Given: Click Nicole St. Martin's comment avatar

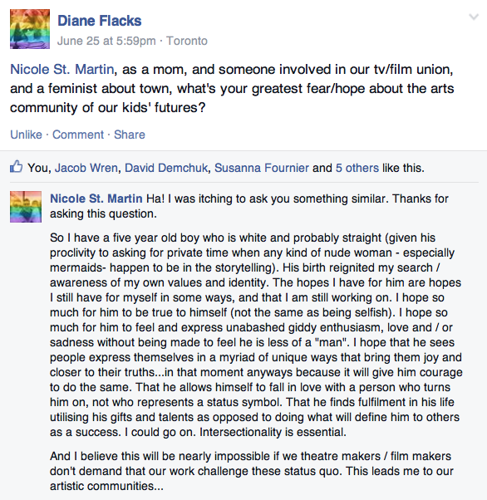Looking at the screenshot, I should [x=26, y=207].
